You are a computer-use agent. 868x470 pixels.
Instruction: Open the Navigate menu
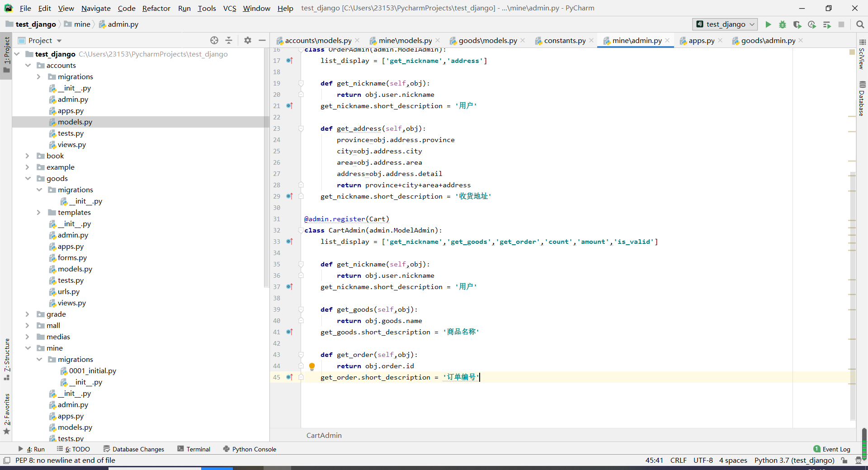(x=96, y=8)
